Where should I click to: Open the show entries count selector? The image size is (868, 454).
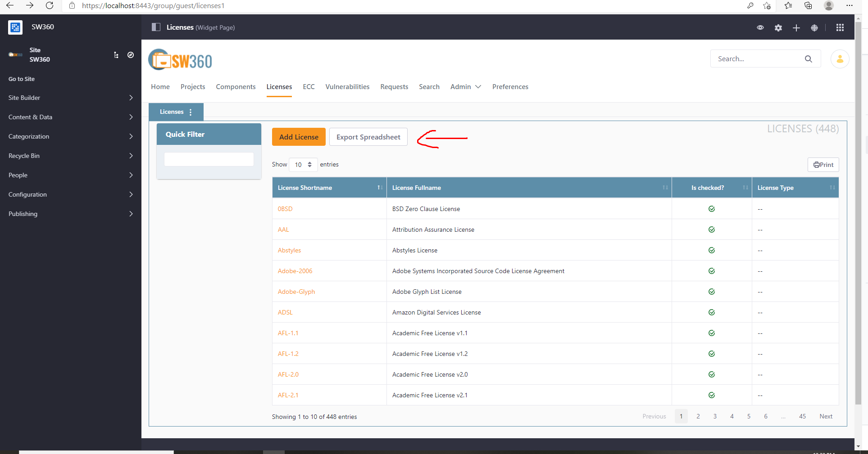(303, 165)
